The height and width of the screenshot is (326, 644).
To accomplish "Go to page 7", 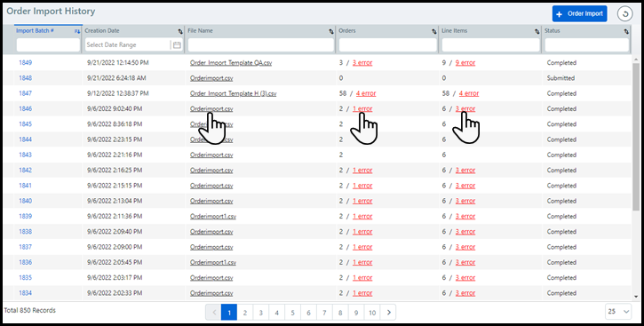I will (x=324, y=313).
